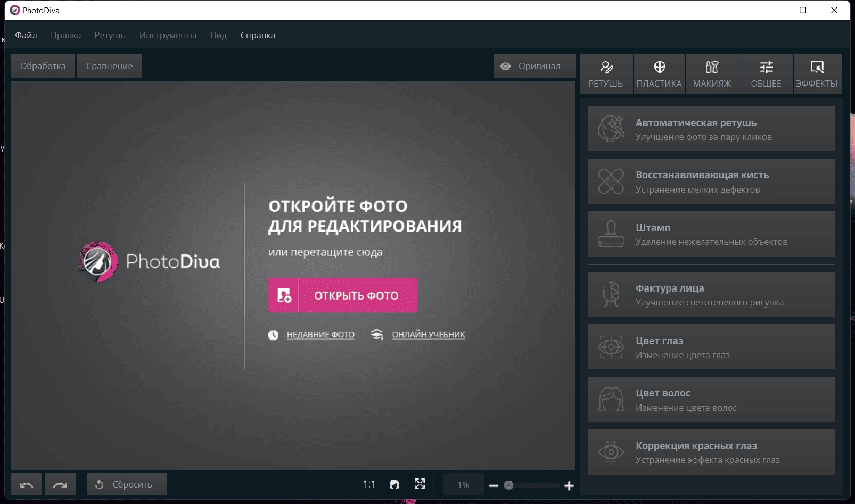Switch to the Общее tab
Screen dimensions: 855x504
tap(766, 75)
